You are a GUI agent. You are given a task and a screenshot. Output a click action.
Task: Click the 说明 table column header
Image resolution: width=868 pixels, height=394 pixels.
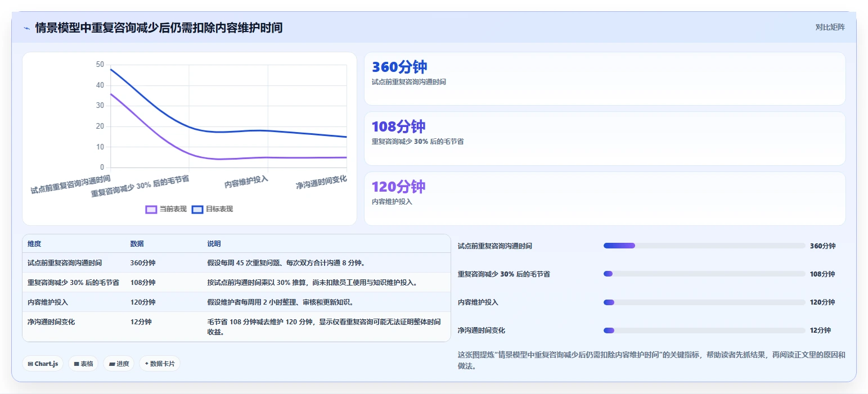(214, 244)
